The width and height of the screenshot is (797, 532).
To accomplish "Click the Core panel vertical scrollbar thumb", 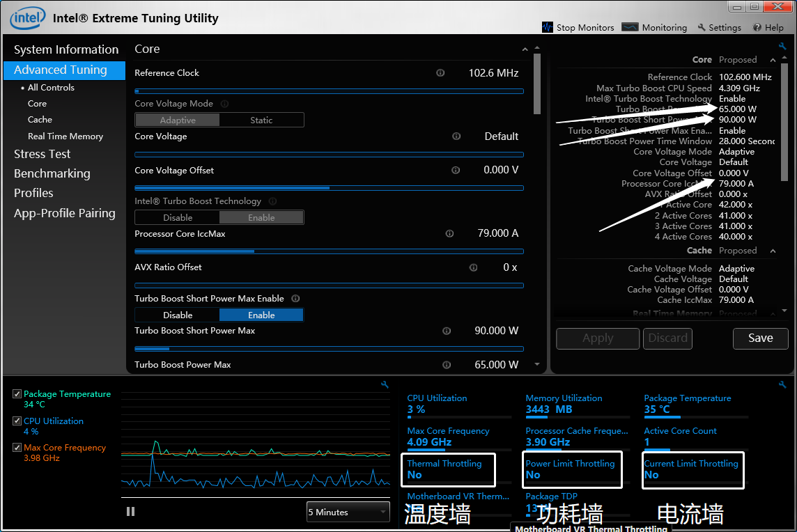I will pos(537,84).
